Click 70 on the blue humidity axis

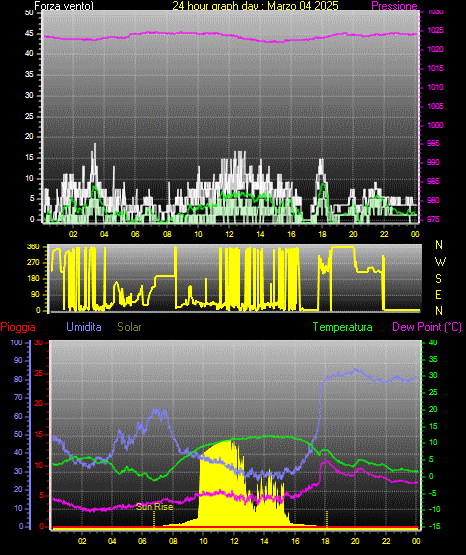pos(18,397)
